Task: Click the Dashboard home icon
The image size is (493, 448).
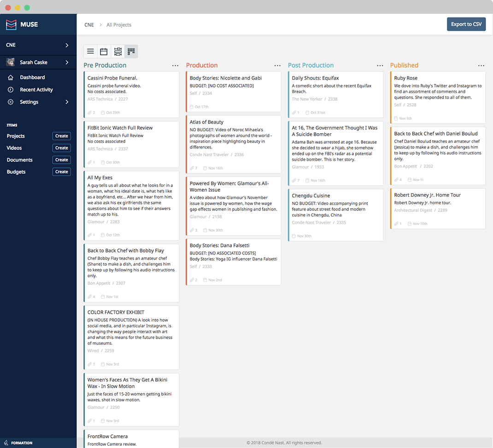Action: point(11,77)
